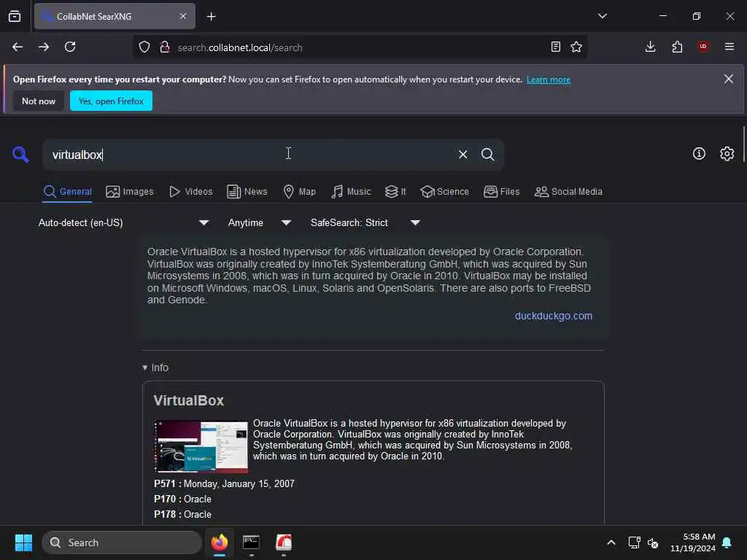Open notifications bell icon
The height and width of the screenshot is (560, 747).
point(727,542)
